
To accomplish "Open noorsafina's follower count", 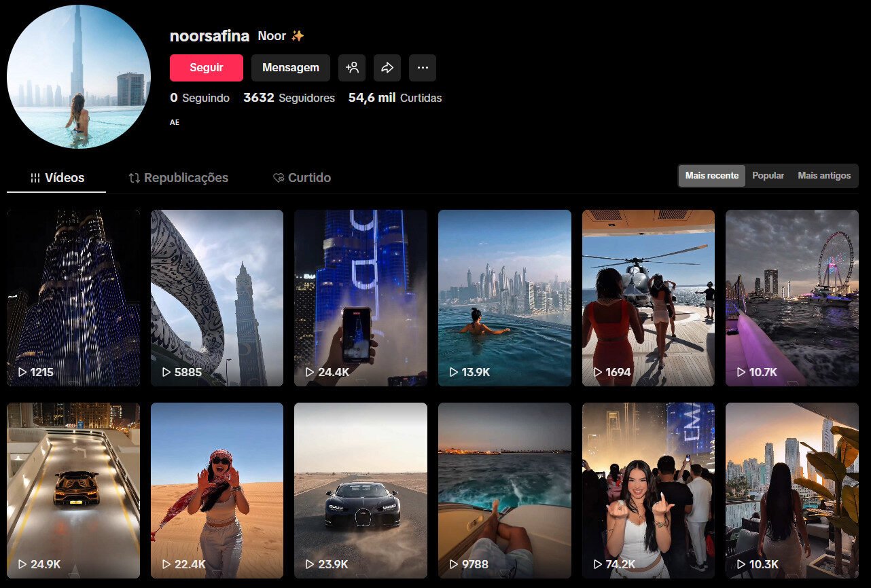I will coord(289,98).
